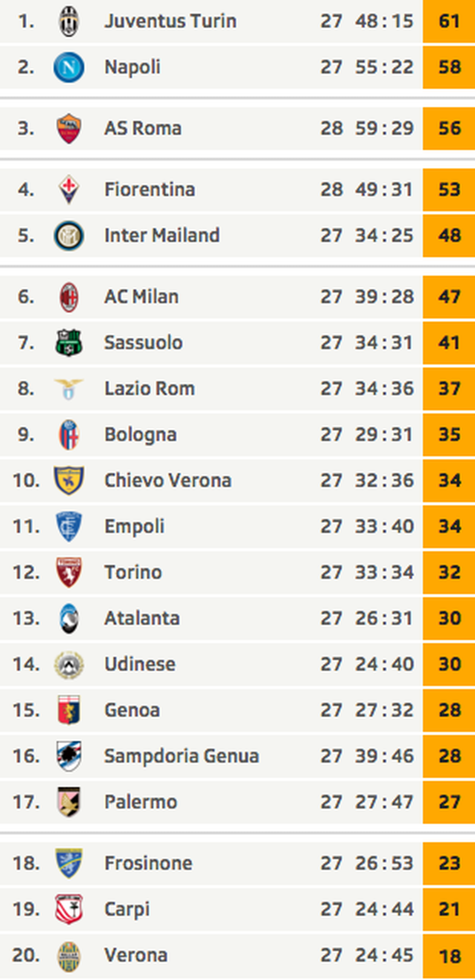
Task: Click Verona's 18 points cell
Action: (449, 955)
